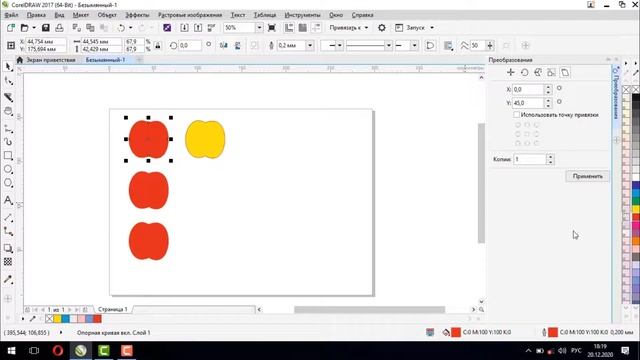Open the Текст menu
Image resolution: width=640 pixels, height=360 pixels.
238,15
